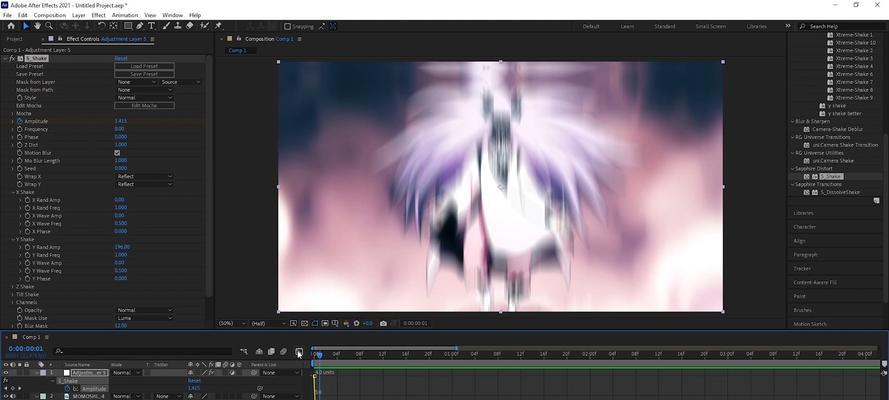Open the resolution (Half) dropdown
Image resolution: width=889 pixels, height=400 pixels.
(x=268, y=324)
